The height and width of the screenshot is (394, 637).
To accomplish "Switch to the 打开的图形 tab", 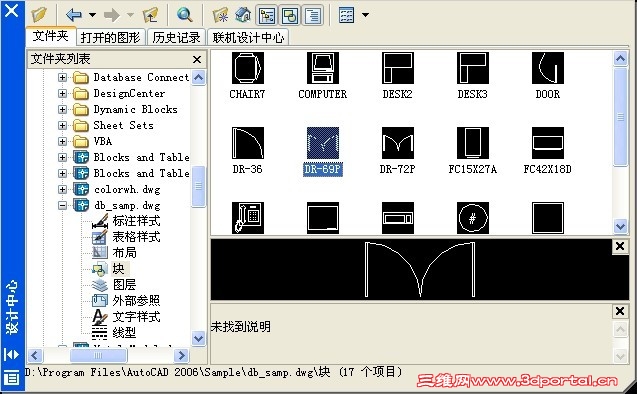I will tap(110, 37).
